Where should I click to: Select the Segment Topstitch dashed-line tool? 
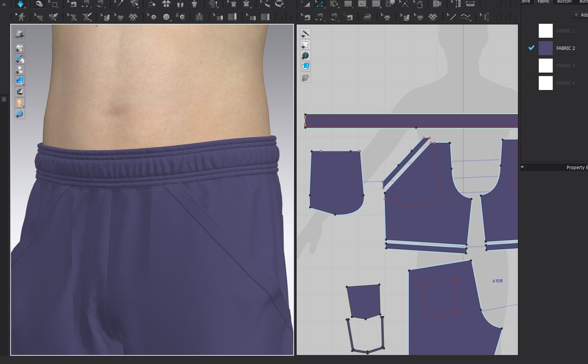452,17
